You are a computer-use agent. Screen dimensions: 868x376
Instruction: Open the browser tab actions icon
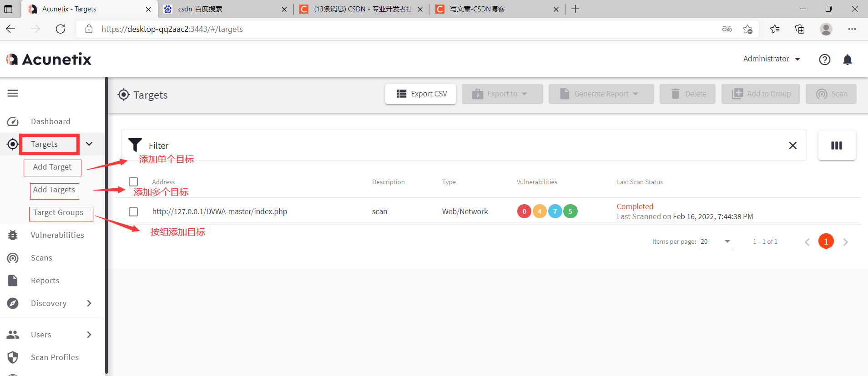(x=8, y=9)
